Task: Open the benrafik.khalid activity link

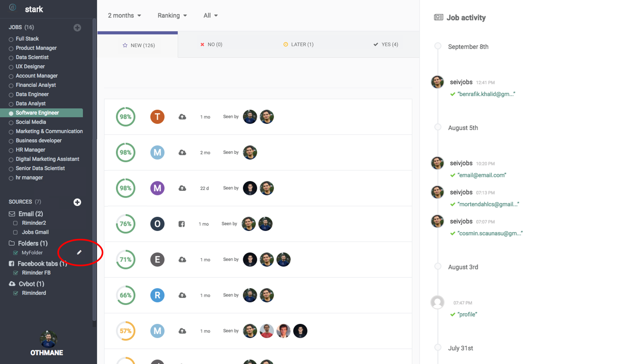Action: (x=486, y=94)
